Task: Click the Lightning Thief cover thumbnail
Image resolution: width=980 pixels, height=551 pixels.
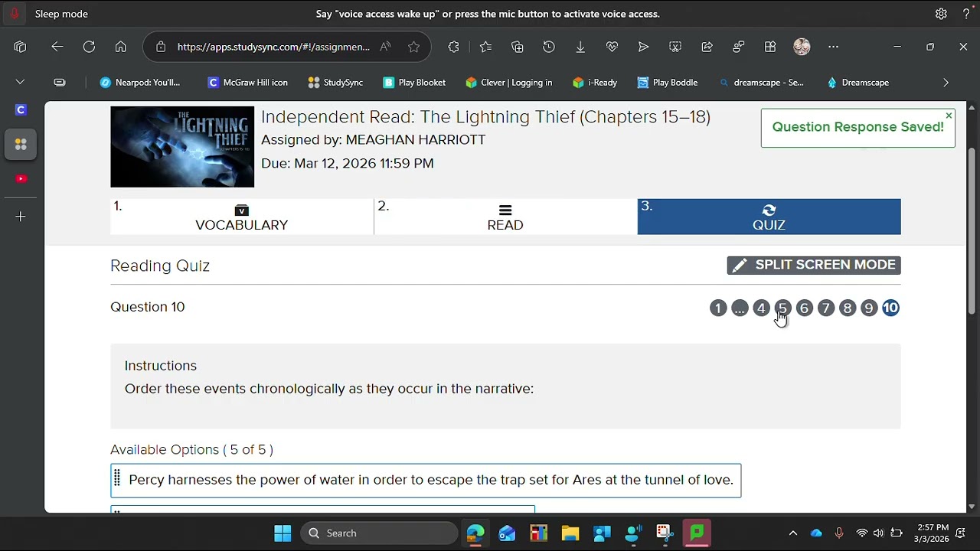Action: [x=182, y=147]
